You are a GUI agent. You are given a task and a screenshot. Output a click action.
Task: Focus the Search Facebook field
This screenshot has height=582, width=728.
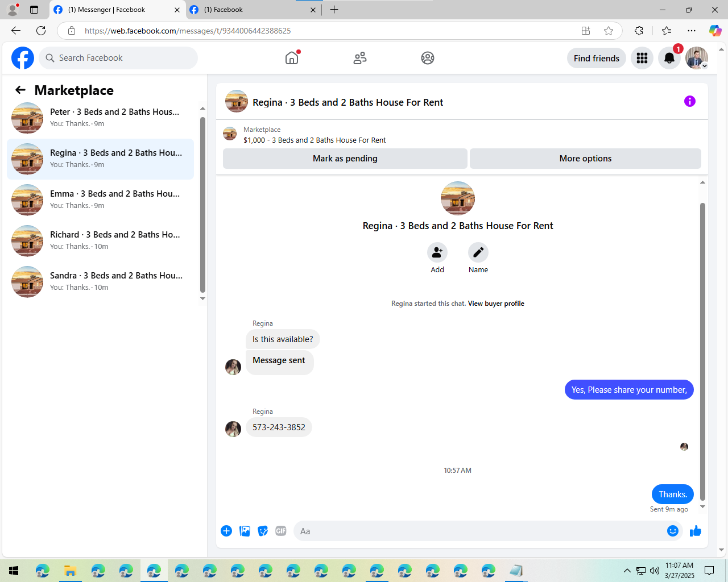(x=118, y=58)
